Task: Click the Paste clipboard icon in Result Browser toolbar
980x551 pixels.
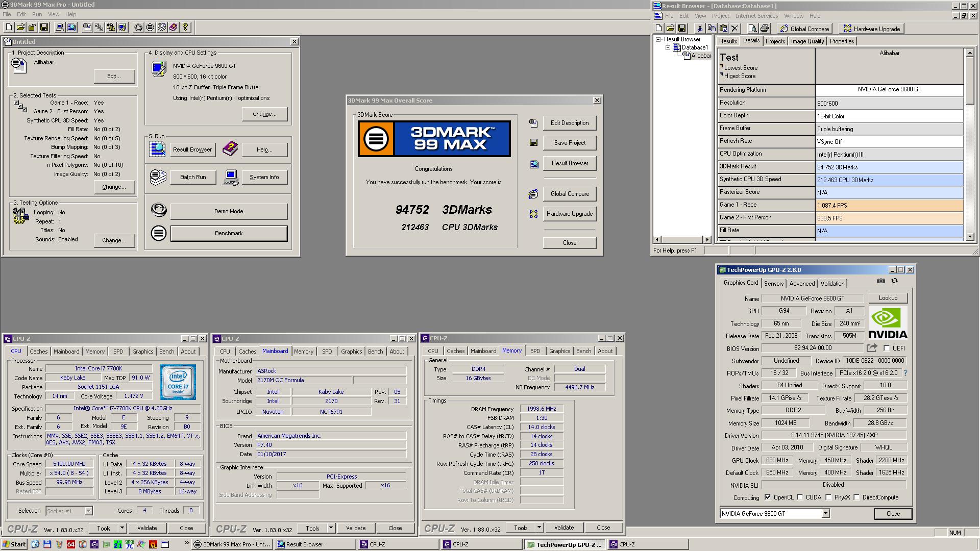Action: point(723,29)
